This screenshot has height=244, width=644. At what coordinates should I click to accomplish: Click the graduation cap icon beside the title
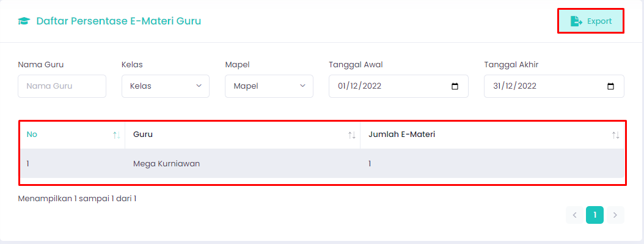pos(24,21)
